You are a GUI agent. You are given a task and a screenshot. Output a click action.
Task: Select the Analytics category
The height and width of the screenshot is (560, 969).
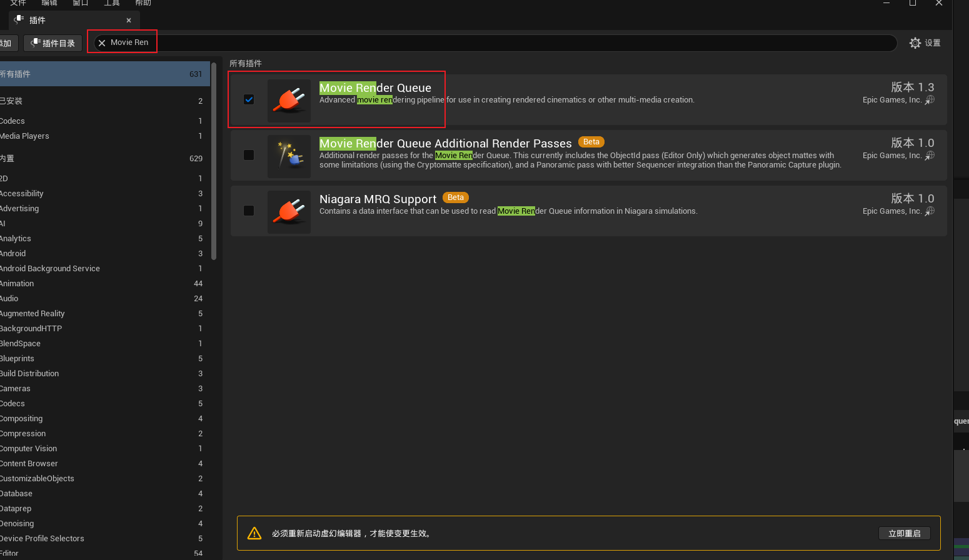[105, 239]
